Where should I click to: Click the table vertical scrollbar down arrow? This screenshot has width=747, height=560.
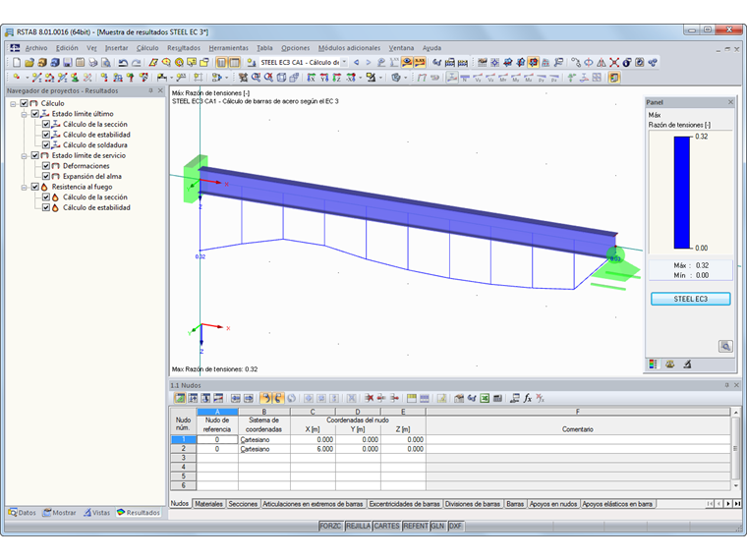coord(736,485)
